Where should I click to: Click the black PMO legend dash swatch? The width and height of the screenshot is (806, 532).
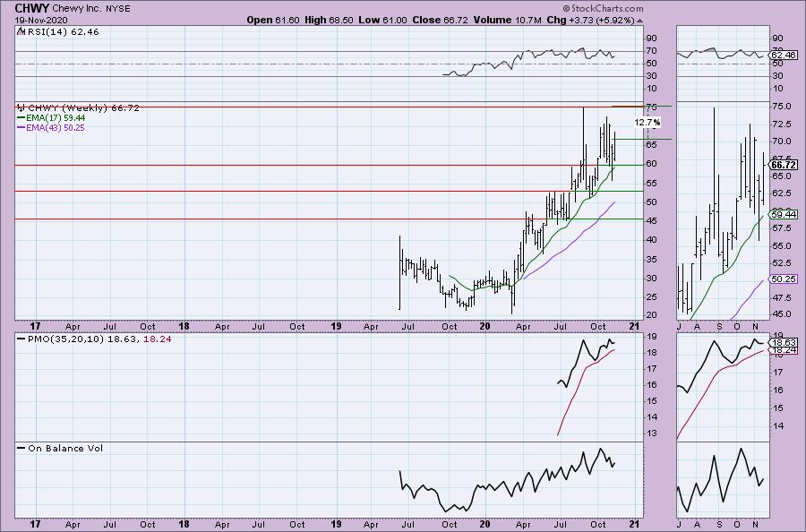[x=21, y=339]
